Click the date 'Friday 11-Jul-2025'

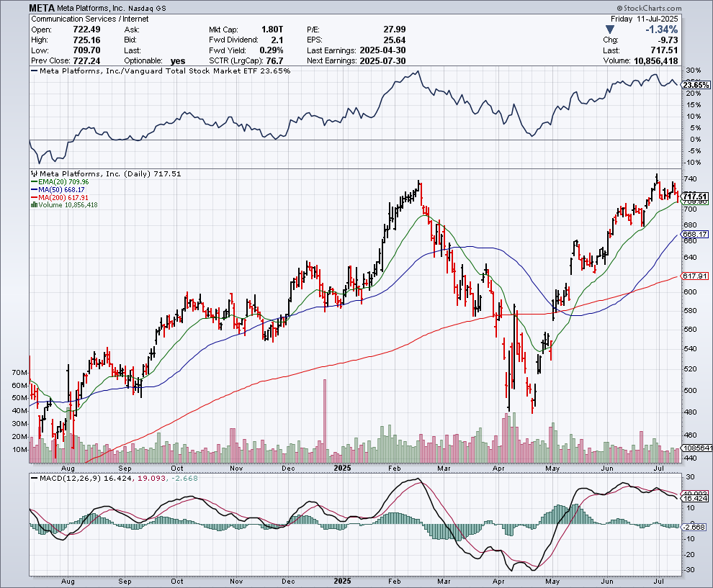tap(644, 19)
